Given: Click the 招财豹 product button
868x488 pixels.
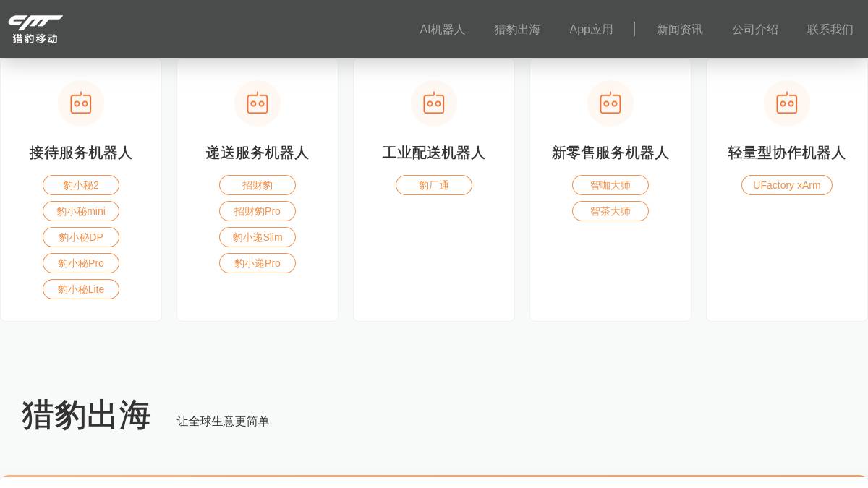Looking at the screenshot, I should click(258, 185).
